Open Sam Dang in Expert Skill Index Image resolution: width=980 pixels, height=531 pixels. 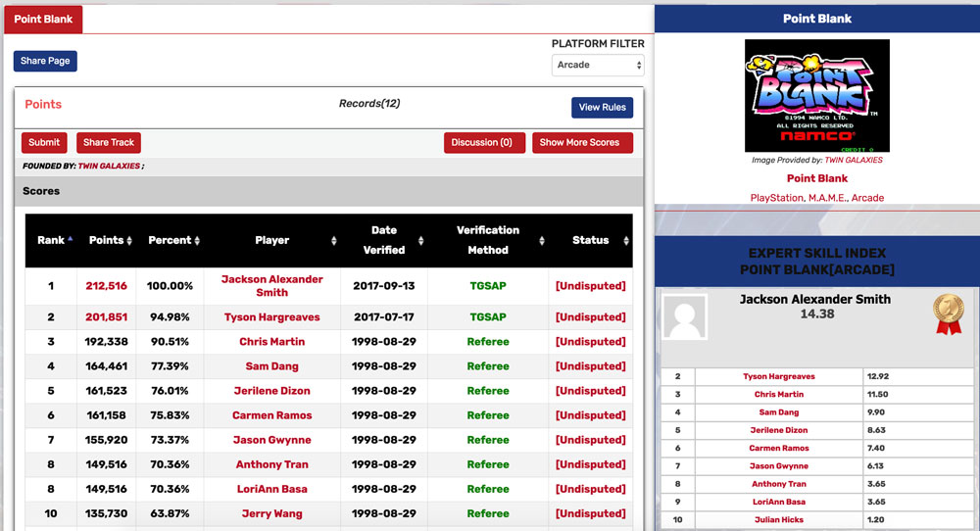tap(779, 412)
